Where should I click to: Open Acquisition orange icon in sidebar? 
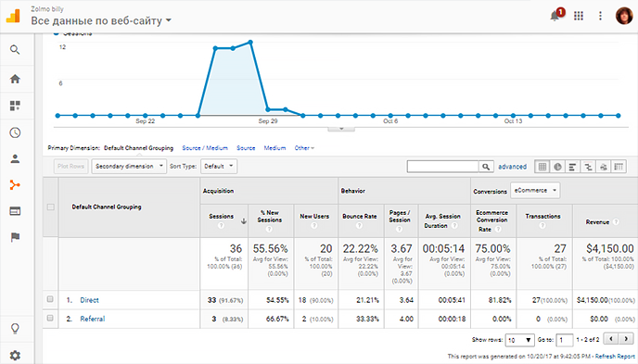pos(15,185)
